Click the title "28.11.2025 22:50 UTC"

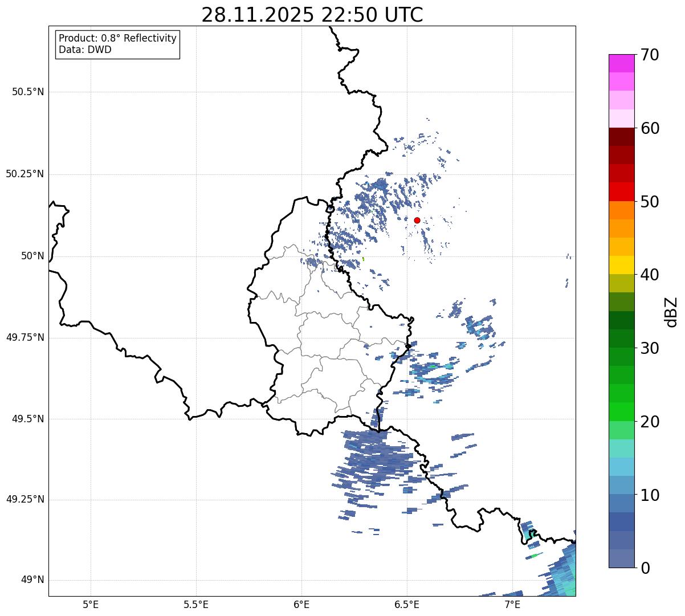point(312,15)
